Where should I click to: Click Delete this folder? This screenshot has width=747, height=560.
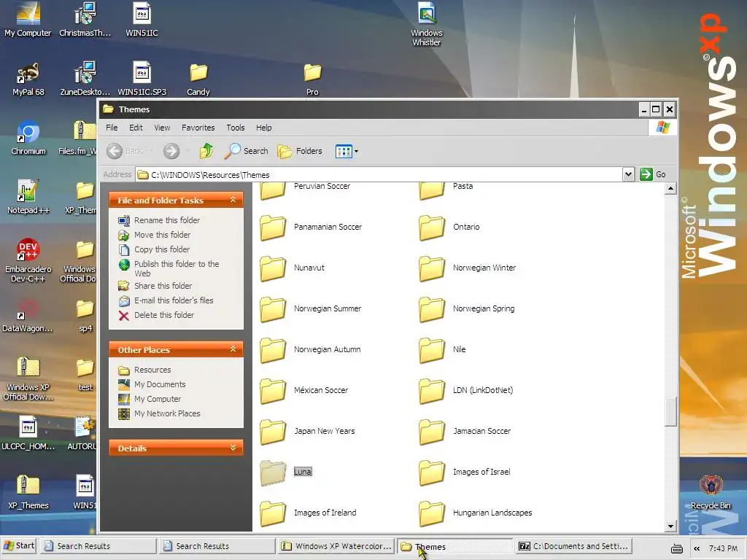(164, 315)
